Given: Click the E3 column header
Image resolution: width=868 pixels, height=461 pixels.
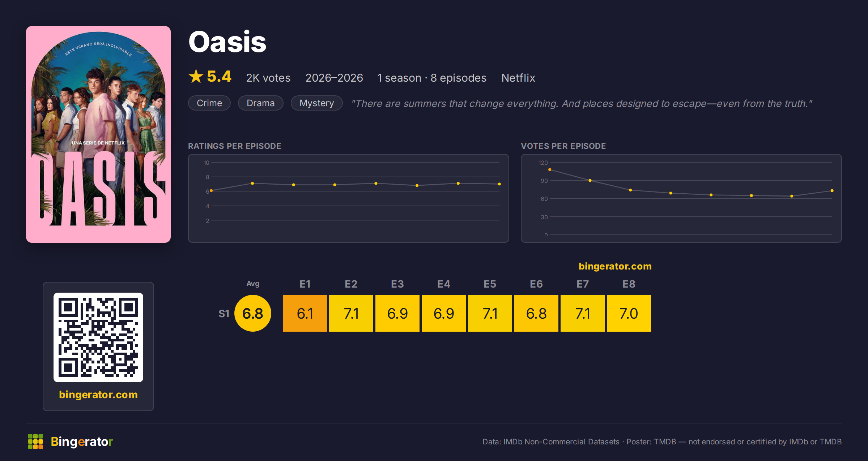Looking at the screenshot, I should click(397, 284).
